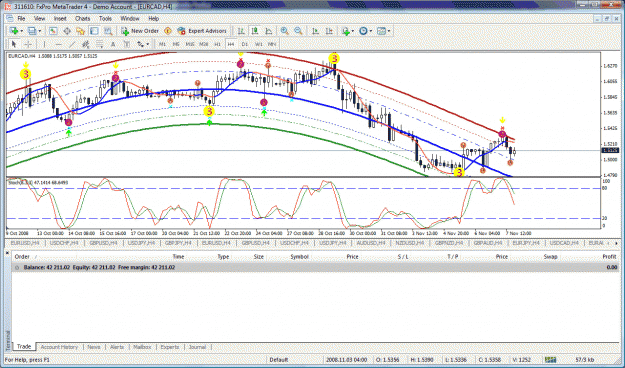This screenshot has height=368, width=625.
Task: Switch to the AUDUSD,H4 chart tab
Action: (371, 243)
